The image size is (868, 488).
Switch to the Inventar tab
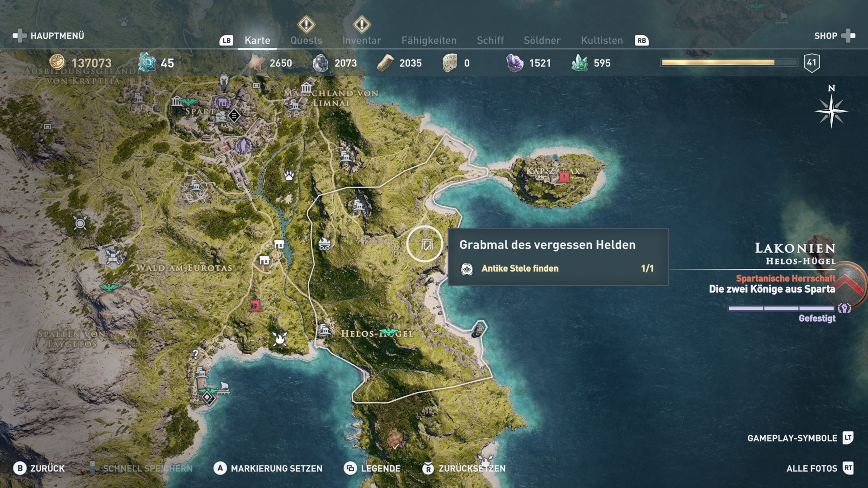(x=362, y=40)
